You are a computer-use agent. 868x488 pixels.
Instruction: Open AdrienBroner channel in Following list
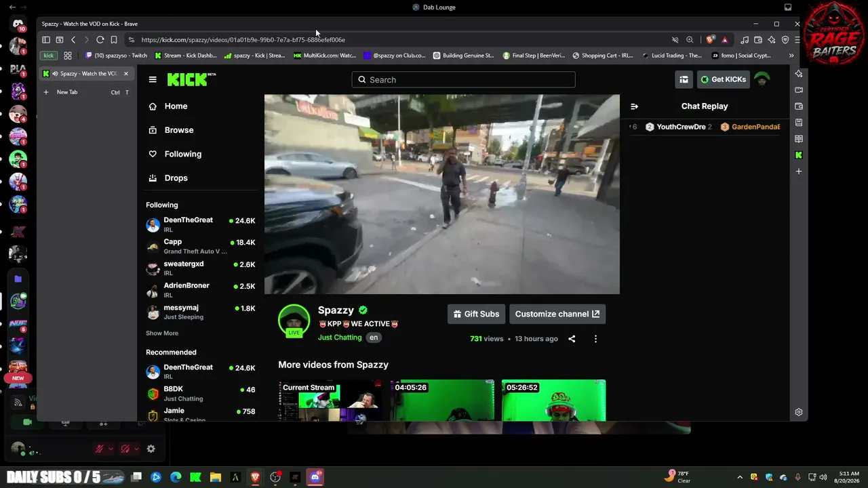click(200, 290)
